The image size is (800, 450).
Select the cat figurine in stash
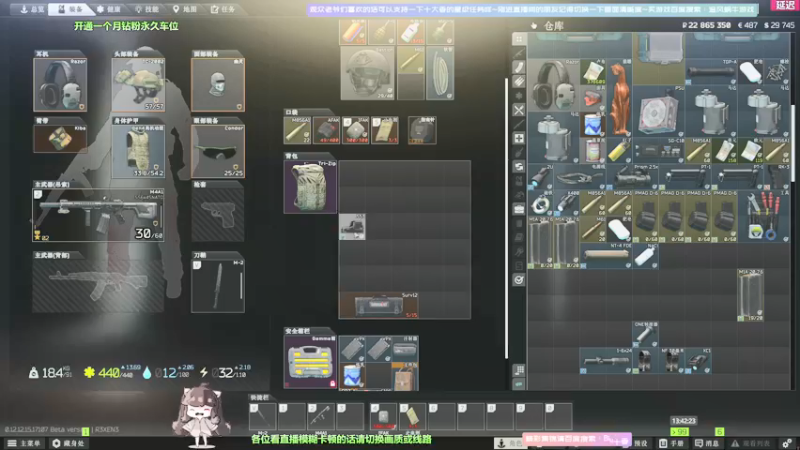click(x=619, y=97)
